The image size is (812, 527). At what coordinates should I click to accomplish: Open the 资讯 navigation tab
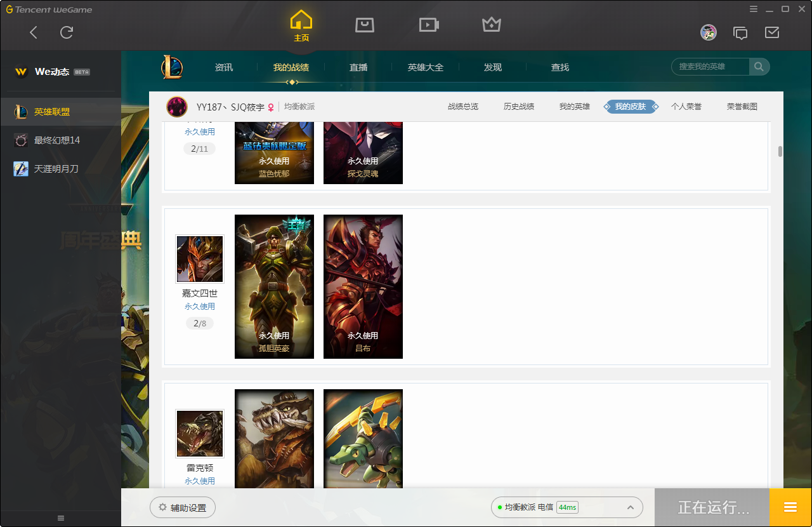pos(224,67)
